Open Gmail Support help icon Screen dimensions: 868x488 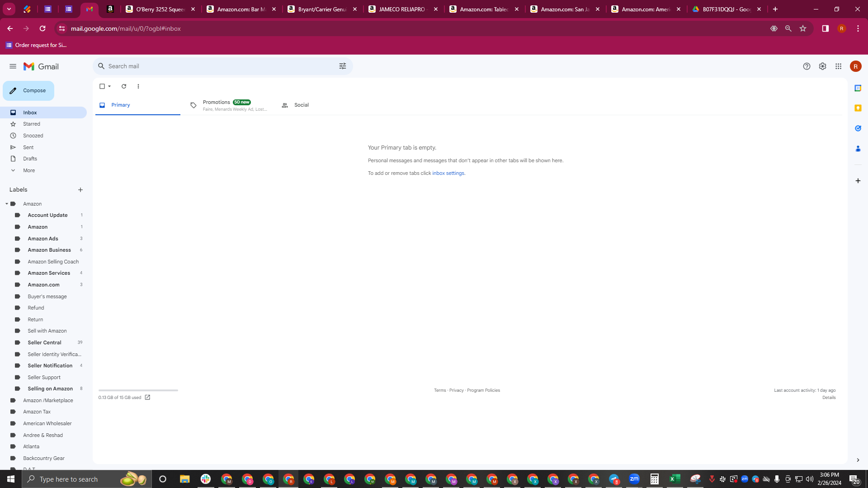point(807,66)
